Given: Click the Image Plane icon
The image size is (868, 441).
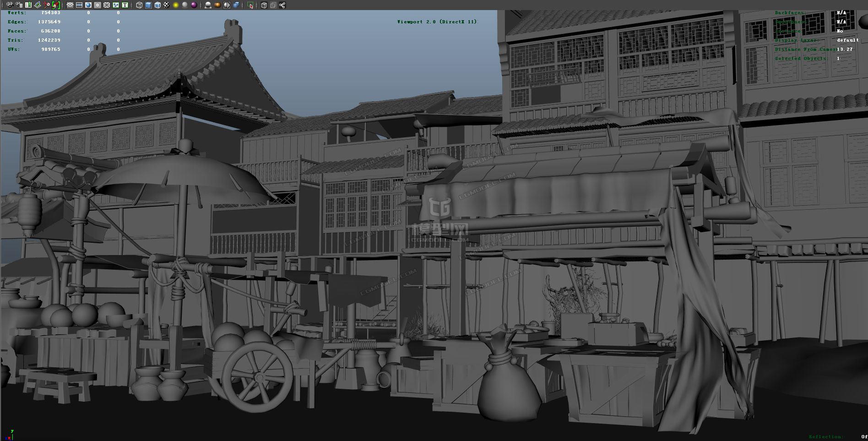Looking at the screenshot, I should pyautogui.click(x=38, y=5).
